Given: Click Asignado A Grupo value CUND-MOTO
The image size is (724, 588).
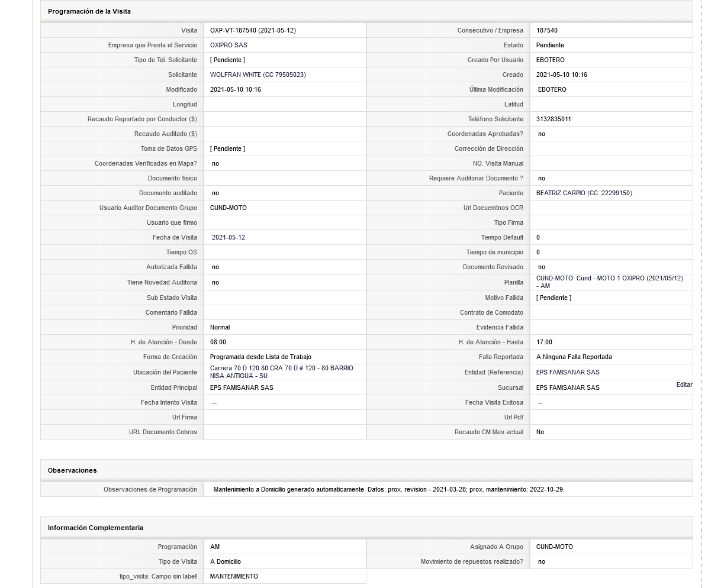Looking at the screenshot, I should pos(555,547).
